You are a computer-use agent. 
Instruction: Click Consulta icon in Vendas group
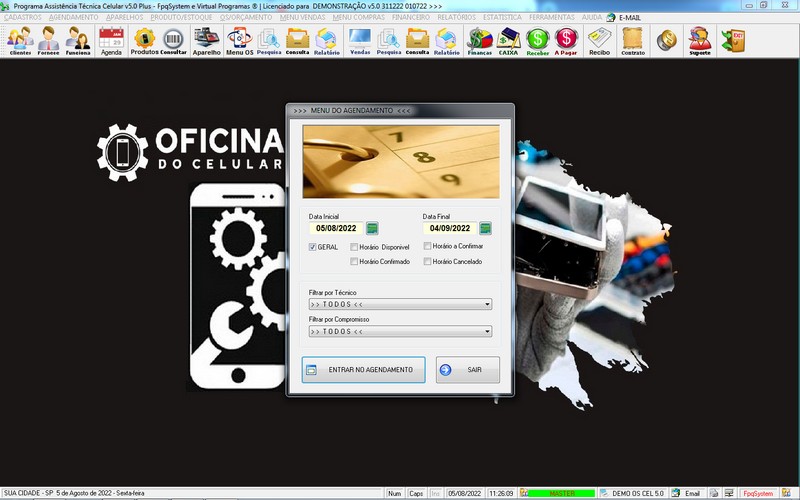tap(417, 41)
